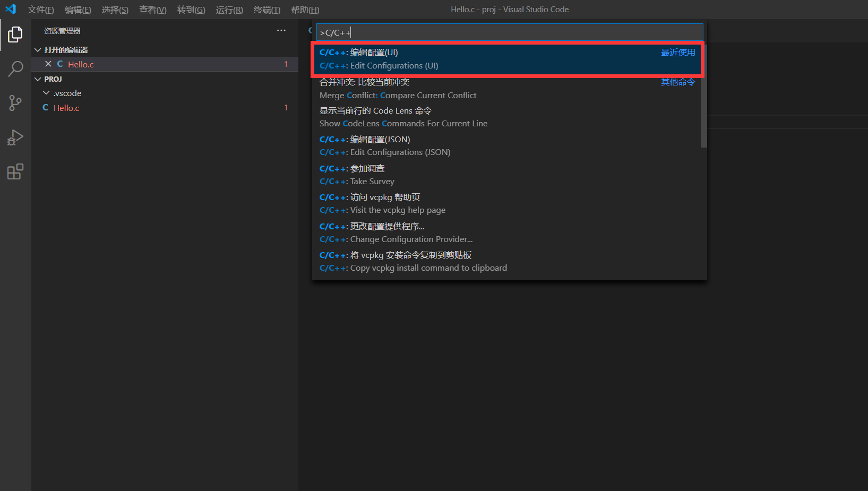Run C/C++: Take Survey command
The image size is (868, 491).
pyautogui.click(x=506, y=175)
